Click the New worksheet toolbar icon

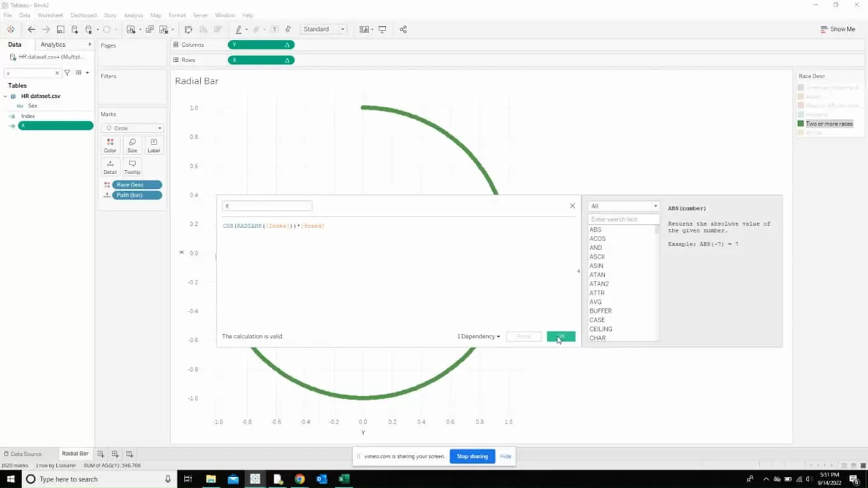(131, 29)
